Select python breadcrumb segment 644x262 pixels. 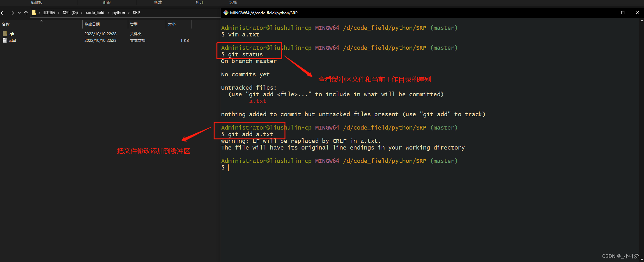(x=119, y=13)
